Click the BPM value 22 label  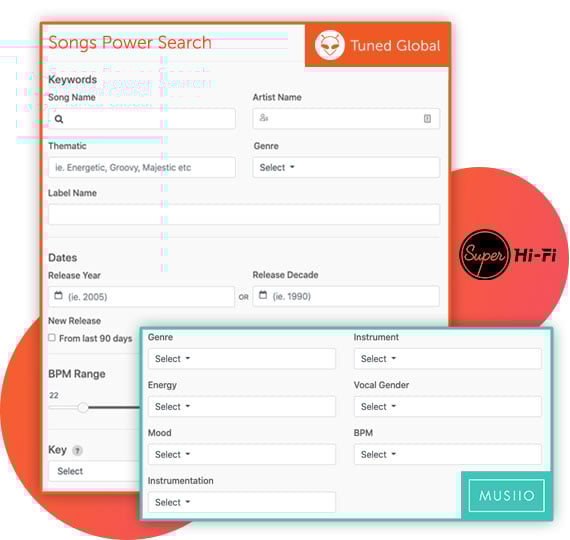54,395
